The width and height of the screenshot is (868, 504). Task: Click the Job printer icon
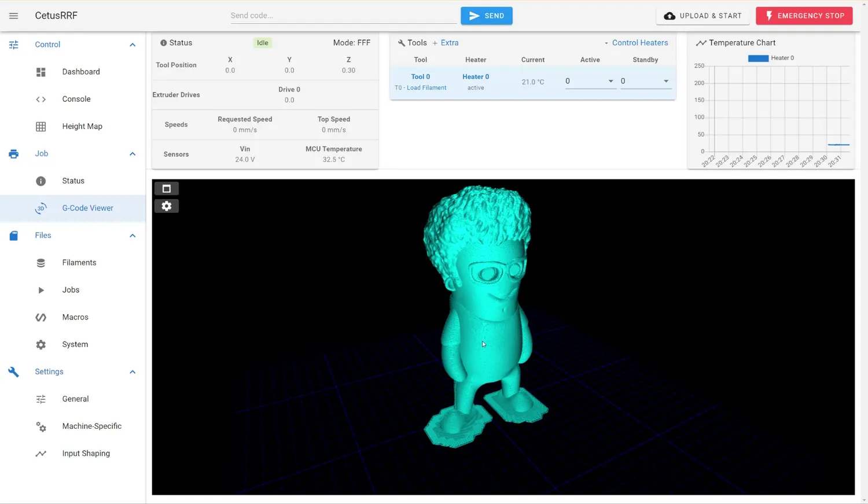pyautogui.click(x=13, y=154)
